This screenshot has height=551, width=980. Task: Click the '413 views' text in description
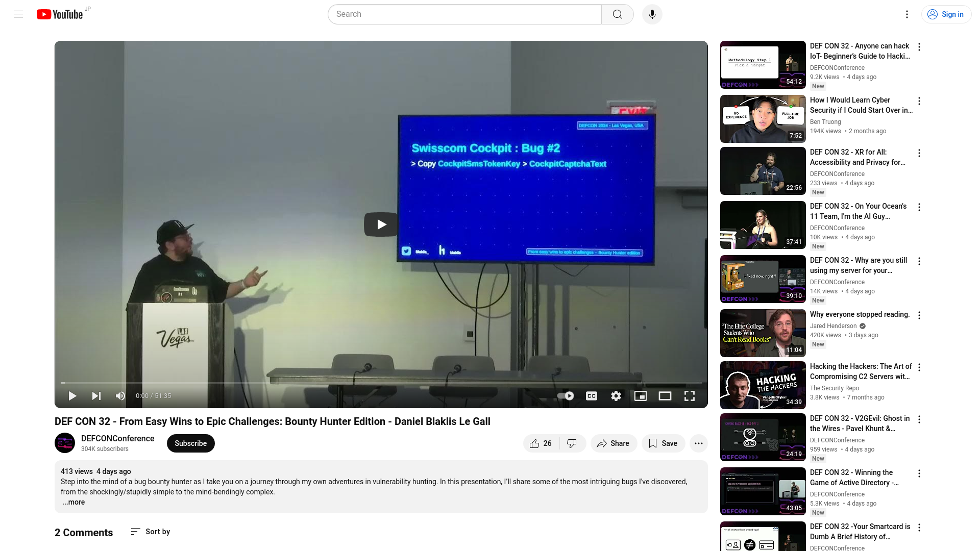pos(77,471)
